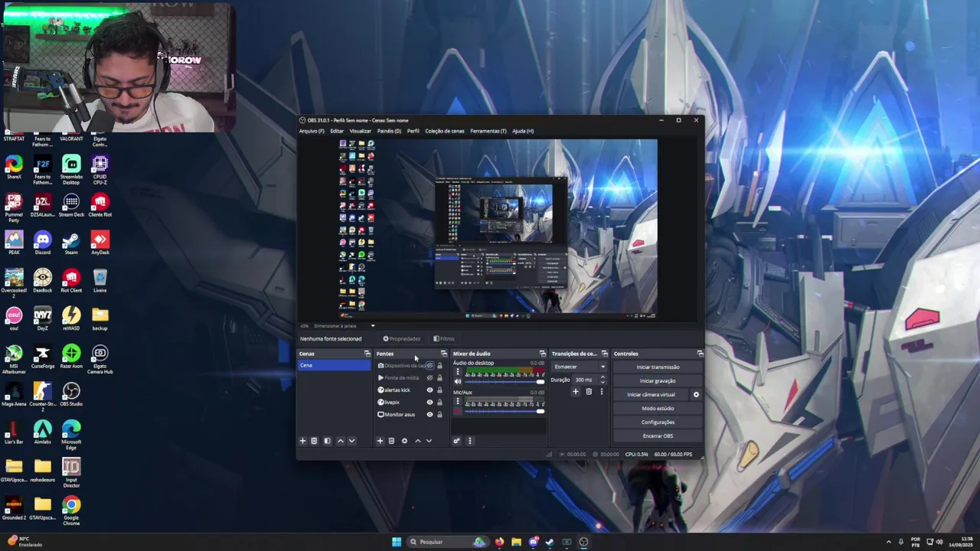Show the Dispositivo de captura source
The height and width of the screenshot is (551, 980).
pyautogui.click(x=430, y=366)
